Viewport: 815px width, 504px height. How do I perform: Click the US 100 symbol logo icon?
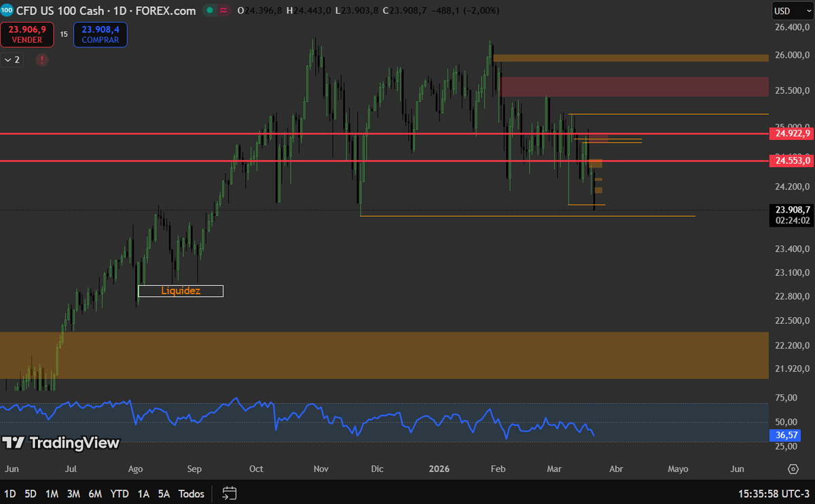(x=7, y=11)
